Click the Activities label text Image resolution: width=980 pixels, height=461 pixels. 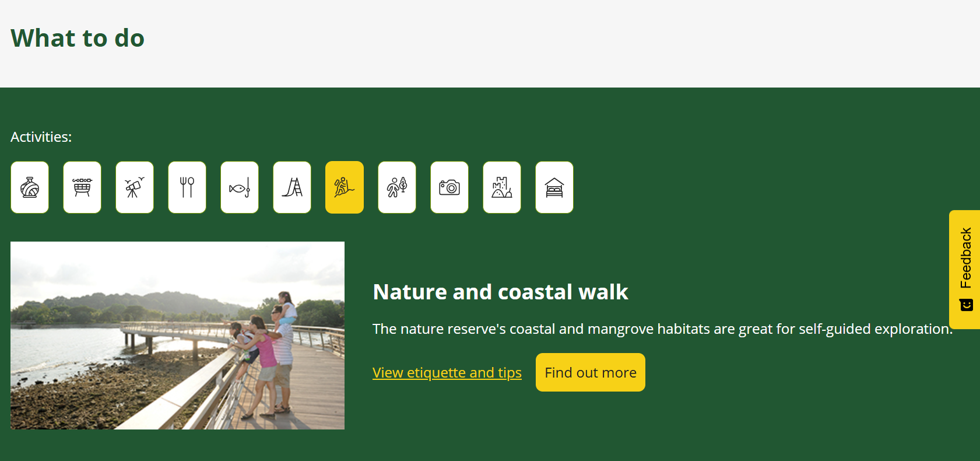[41, 137]
